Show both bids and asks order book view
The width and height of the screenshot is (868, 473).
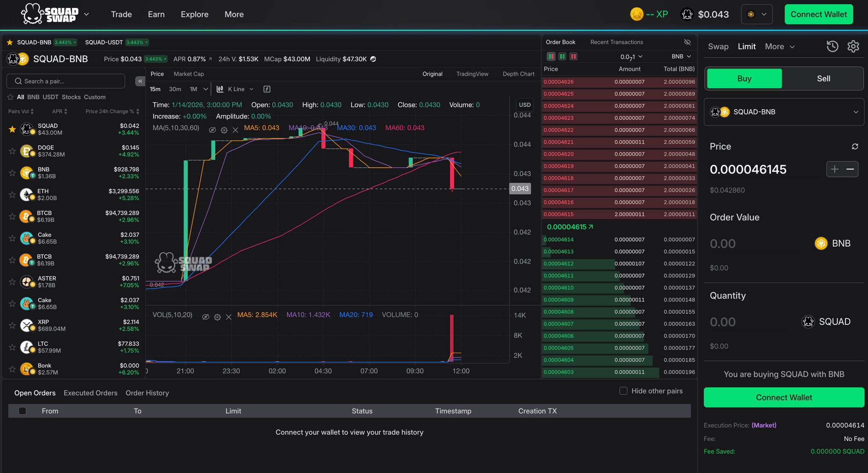(x=551, y=56)
